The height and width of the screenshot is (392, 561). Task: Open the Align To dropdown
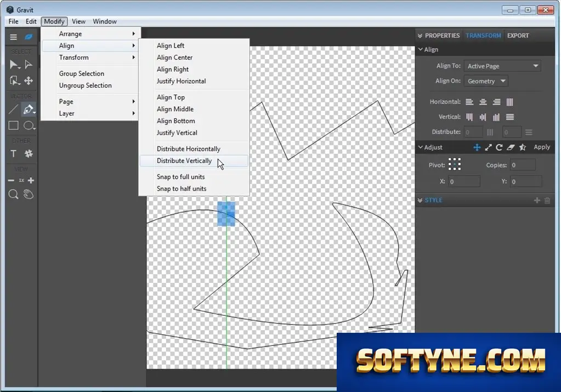[x=502, y=66]
